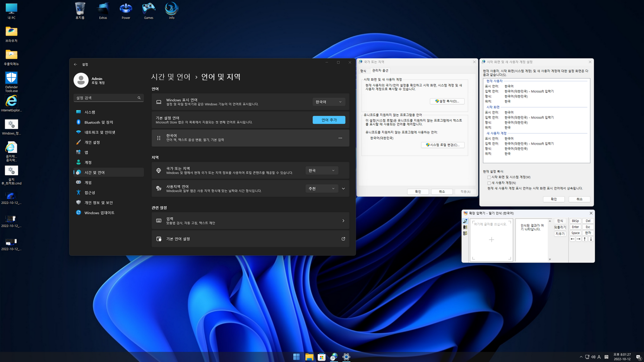Open the 계정 category in sidebar
The width and height of the screenshot is (644, 362).
(x=108, y=162)
